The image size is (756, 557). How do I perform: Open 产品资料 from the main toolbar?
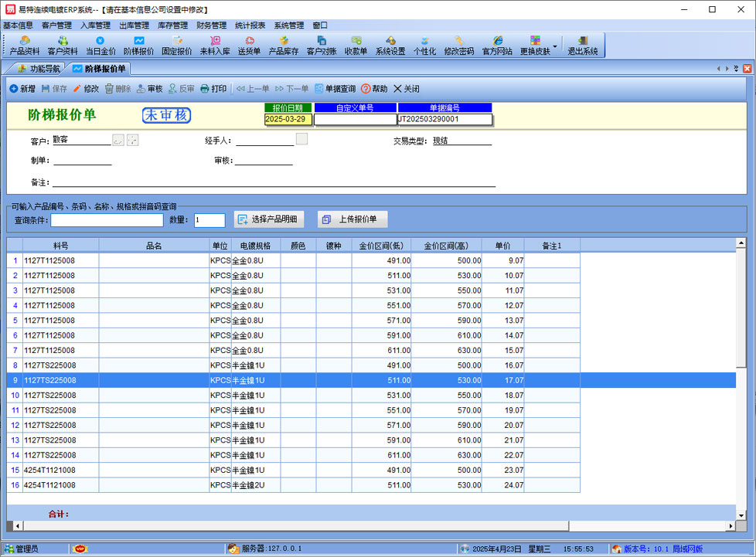click(24, 46)
